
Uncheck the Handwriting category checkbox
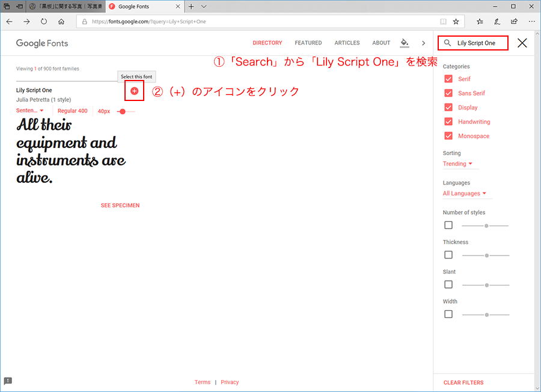point(448,121)
